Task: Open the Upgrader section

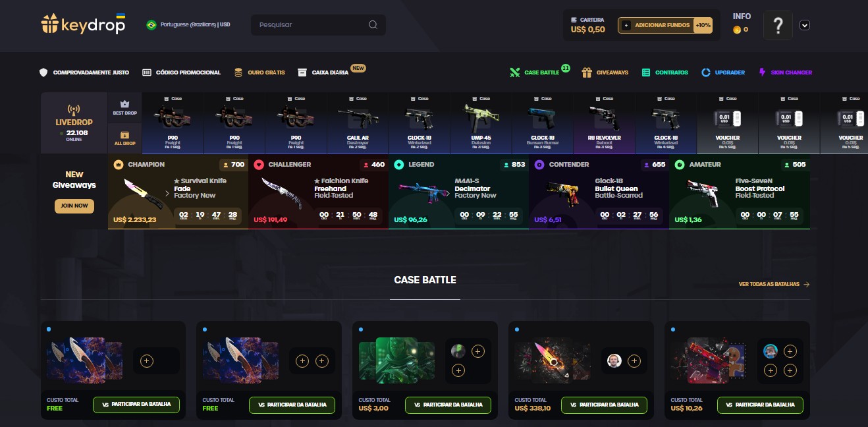Action: 722,72
